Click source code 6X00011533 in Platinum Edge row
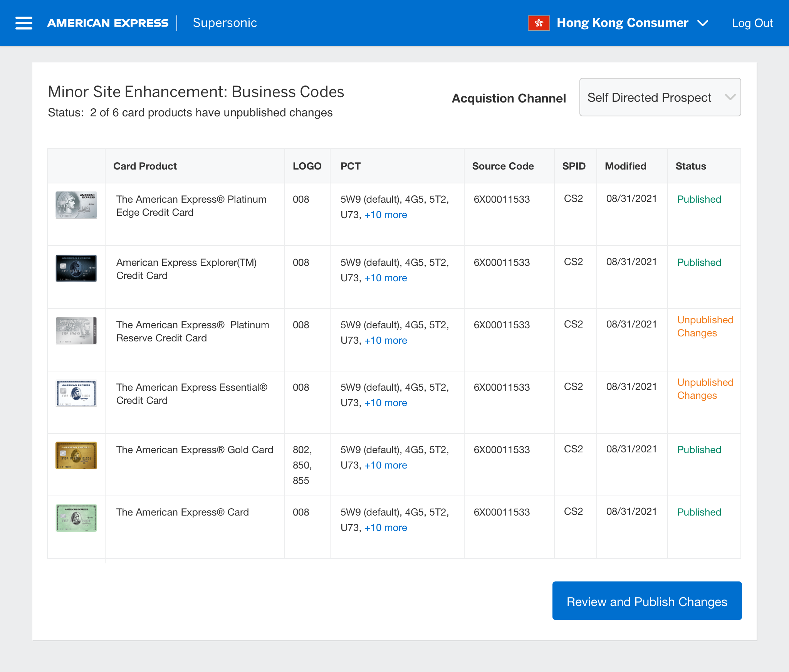The height and width of the screenshot is (672, 789). point(502,199)
